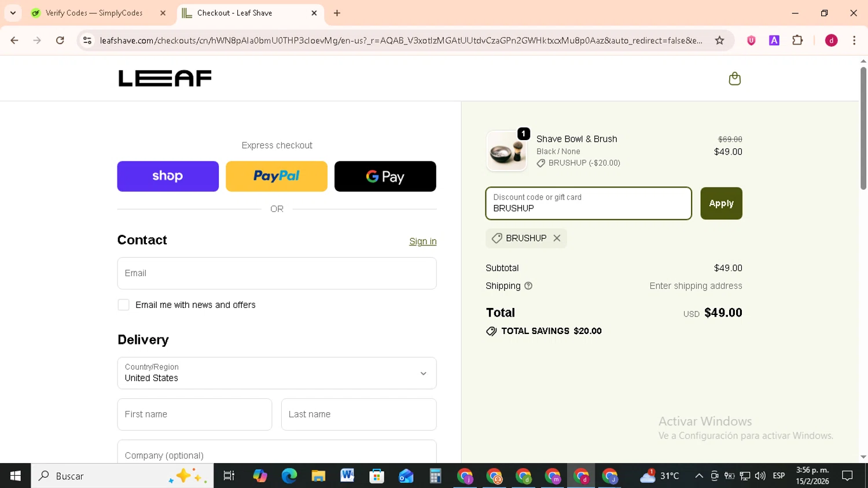Screen dimensions: 868x488
Task: Open the weather widget showing 31°C
Action: coord(660,476)
